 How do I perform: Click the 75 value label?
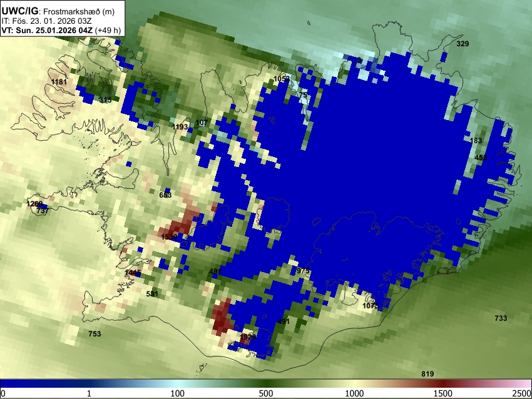click(303, 95)
